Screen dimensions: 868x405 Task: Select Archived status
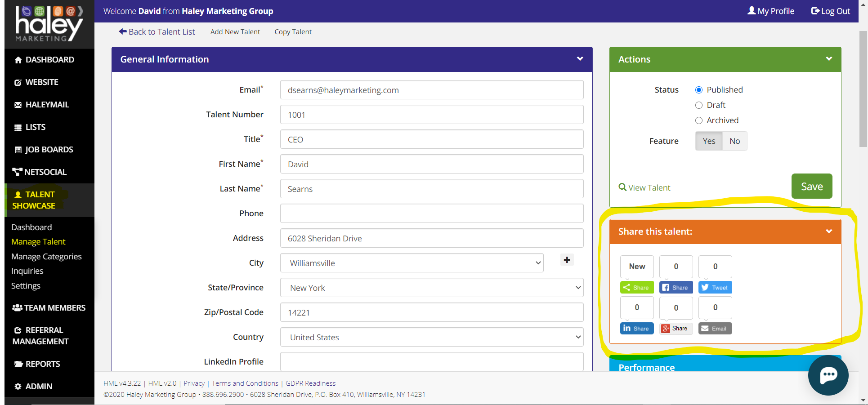click(x=699, y=120)
